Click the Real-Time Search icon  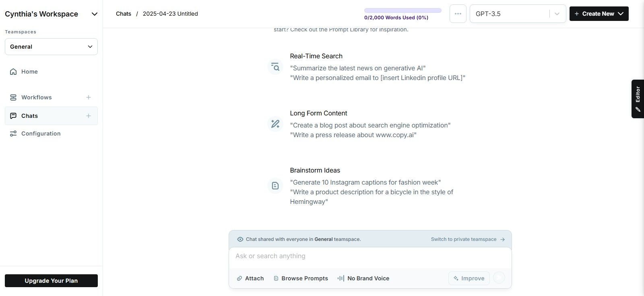(275, 67)
